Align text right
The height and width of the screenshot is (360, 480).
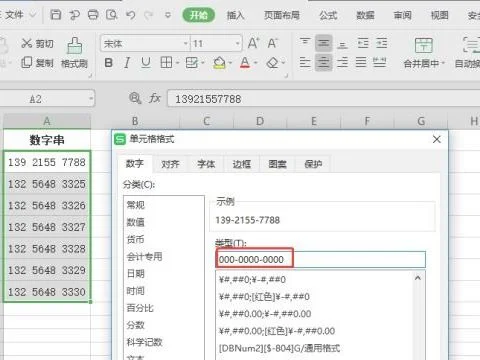tap(342, 62)
